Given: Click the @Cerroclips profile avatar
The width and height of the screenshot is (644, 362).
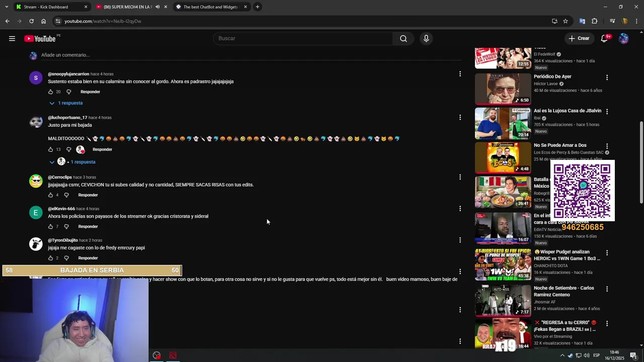Looking at the screenshot, I should click(x=36, y=181).
